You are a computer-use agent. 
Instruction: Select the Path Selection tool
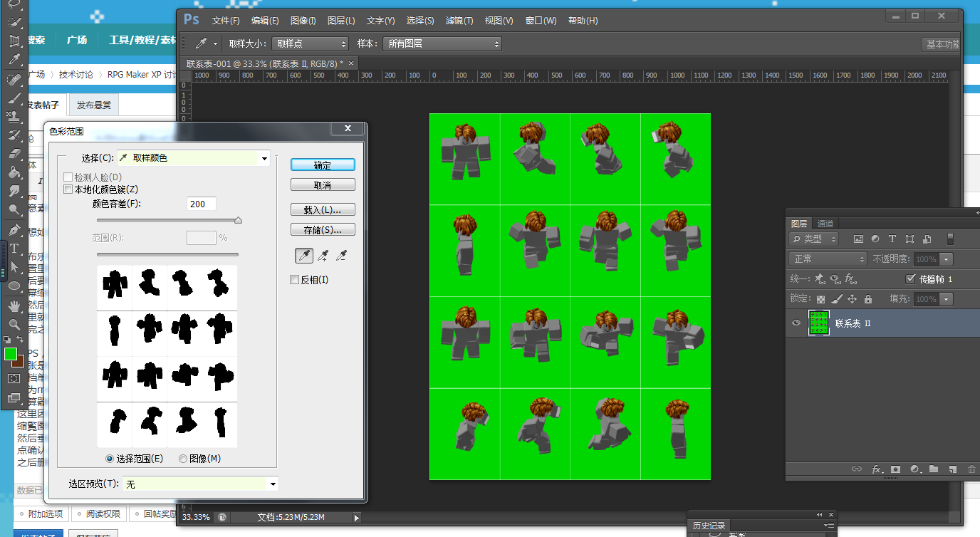pos(14,267)
